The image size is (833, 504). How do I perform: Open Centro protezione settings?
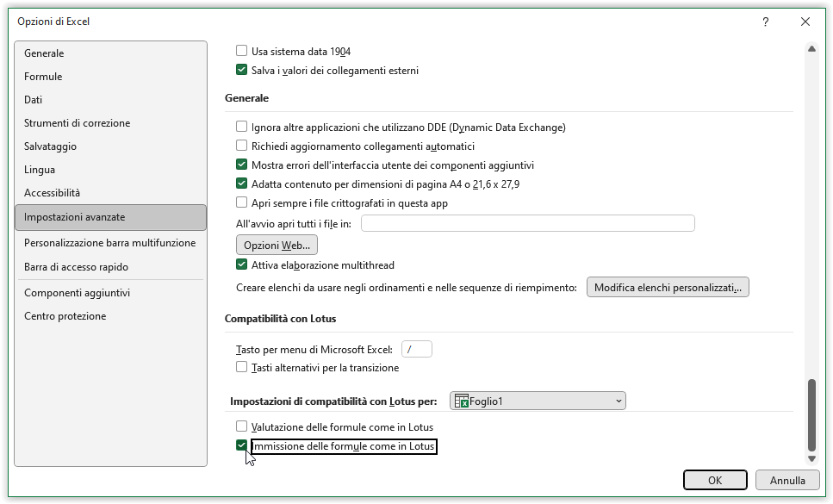(x=110, y=316)
